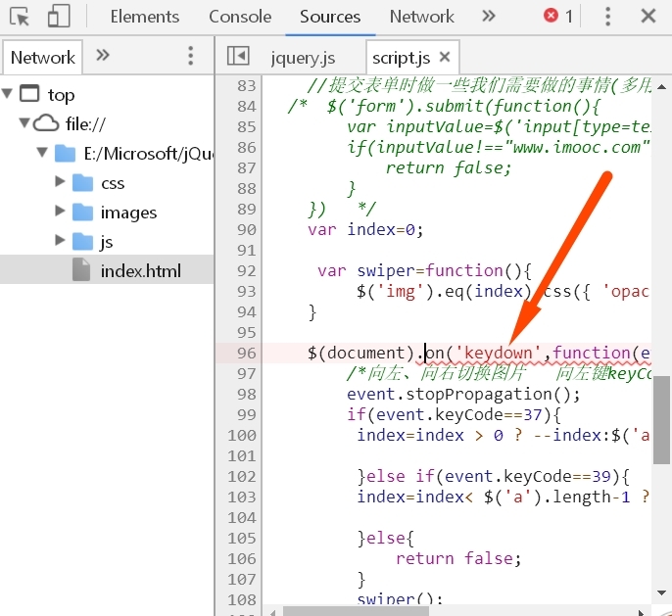
Task: Select the Sources tab
Action: (330, 17)
